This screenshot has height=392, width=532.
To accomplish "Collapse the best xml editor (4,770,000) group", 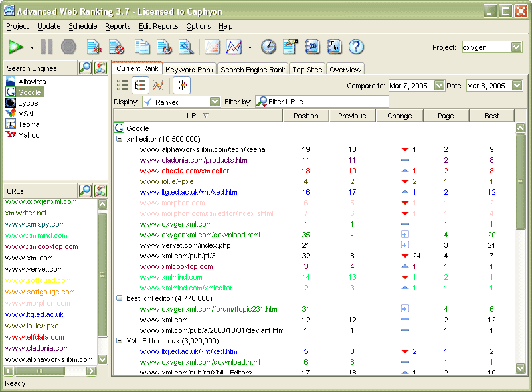I will [x=119, y=298].
